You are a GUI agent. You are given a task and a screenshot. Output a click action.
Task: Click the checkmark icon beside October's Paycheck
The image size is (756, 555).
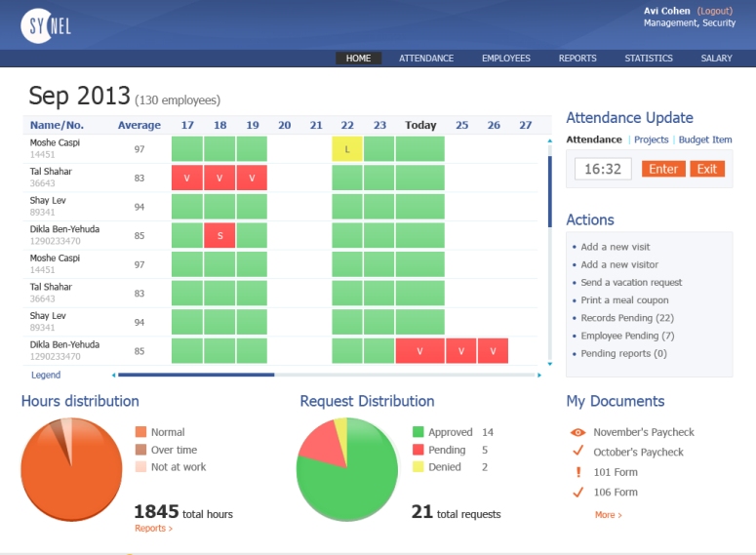pyautogui.click(x=577, y=452)
